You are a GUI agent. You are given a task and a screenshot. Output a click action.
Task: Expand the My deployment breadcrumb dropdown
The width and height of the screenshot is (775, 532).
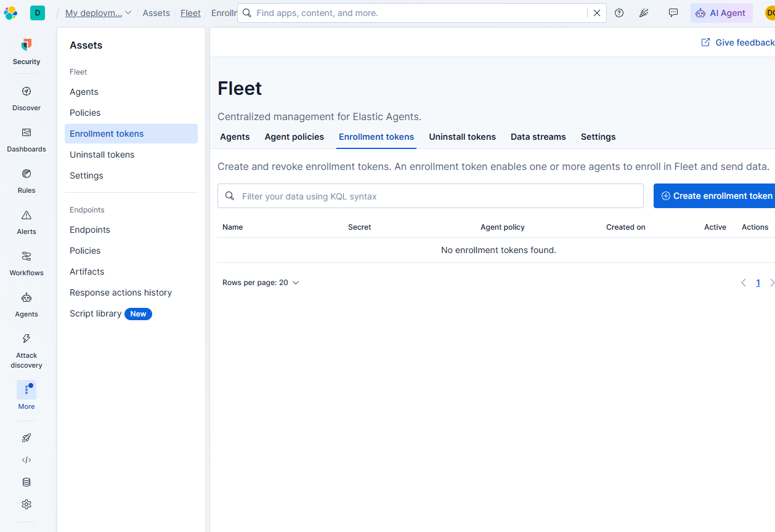click(x=98, y=13)
